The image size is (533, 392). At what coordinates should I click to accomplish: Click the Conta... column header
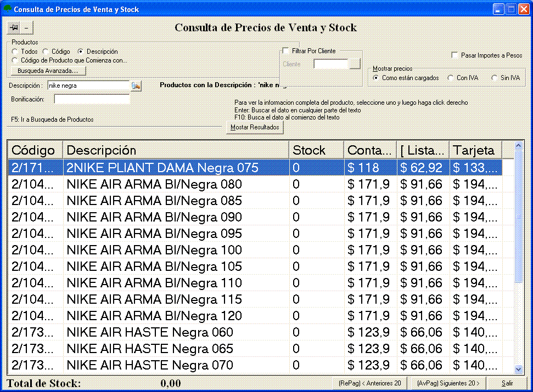tap(370, 150)
